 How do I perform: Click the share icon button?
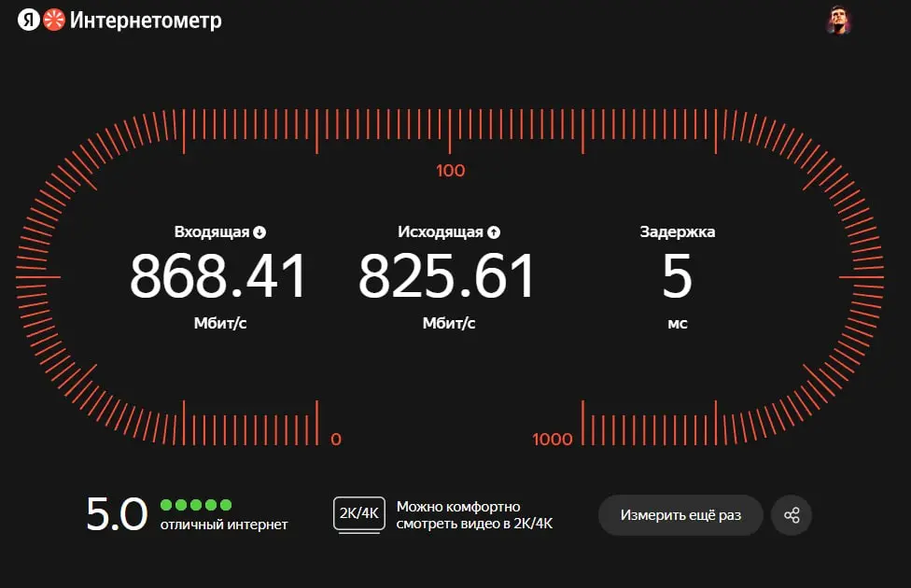click(x=792, y=515)
